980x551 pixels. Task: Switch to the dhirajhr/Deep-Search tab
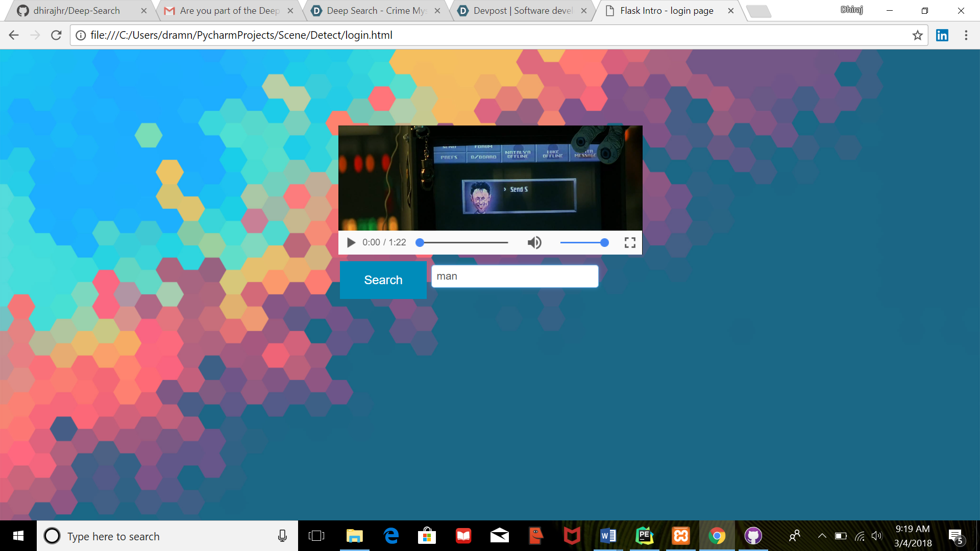tap(77, 11)
